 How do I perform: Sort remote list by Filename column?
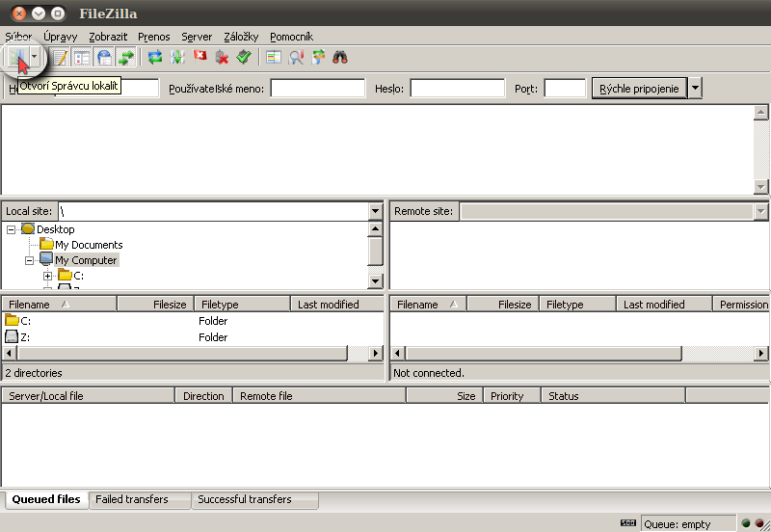coord(428,305)
